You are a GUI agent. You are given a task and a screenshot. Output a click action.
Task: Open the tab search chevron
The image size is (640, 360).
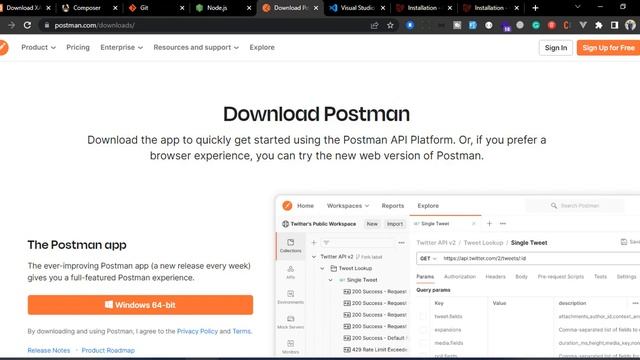[578, 7]
